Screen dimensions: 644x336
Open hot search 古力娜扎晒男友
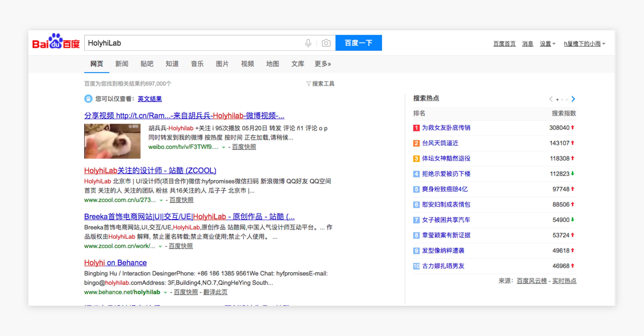[443, 266]
